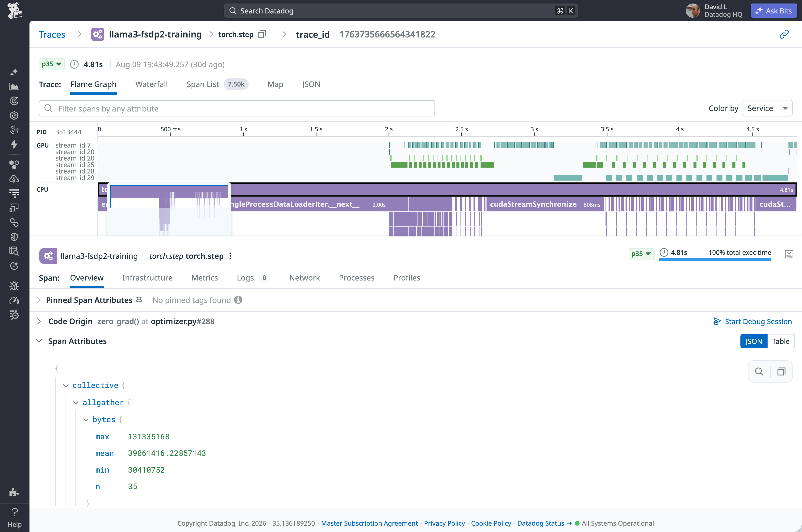
Task: Open the speedometer gauge sidebar icon
Action: click(14, 301)
